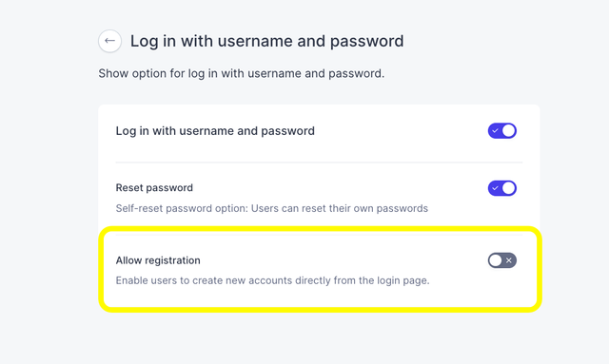The height and width of the screenshot is (364, 609).
Task: Click the "Log in with username and password" row label
Action: 215,131
